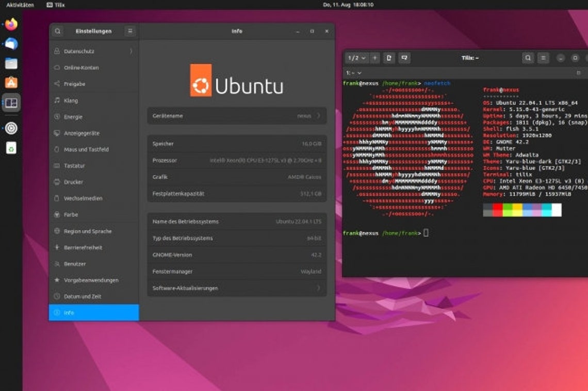Open the Einstellungen hamburger menu
The width and height of the screenshot is (588, 391).
130,31
